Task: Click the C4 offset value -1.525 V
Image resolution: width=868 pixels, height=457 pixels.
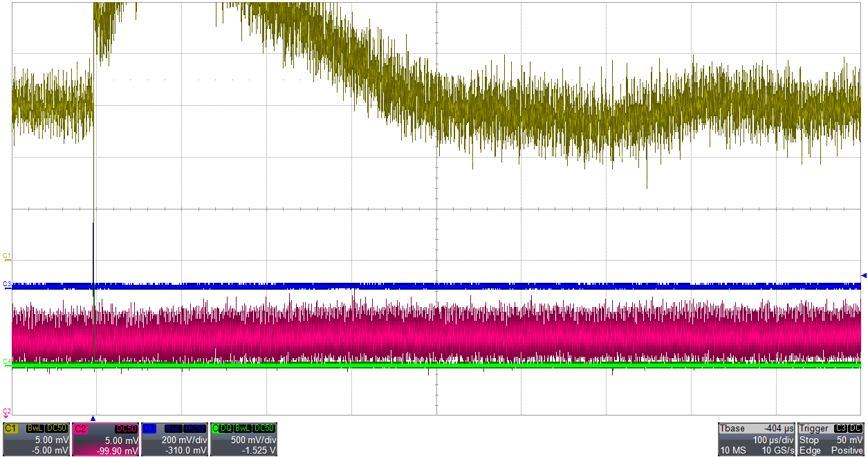Action: click(259, 451)
